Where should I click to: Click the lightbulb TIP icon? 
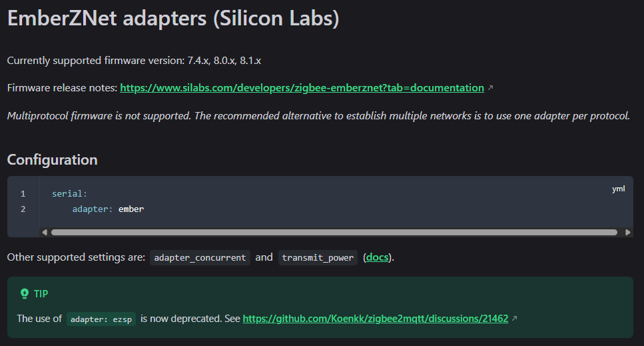[25, 293]
